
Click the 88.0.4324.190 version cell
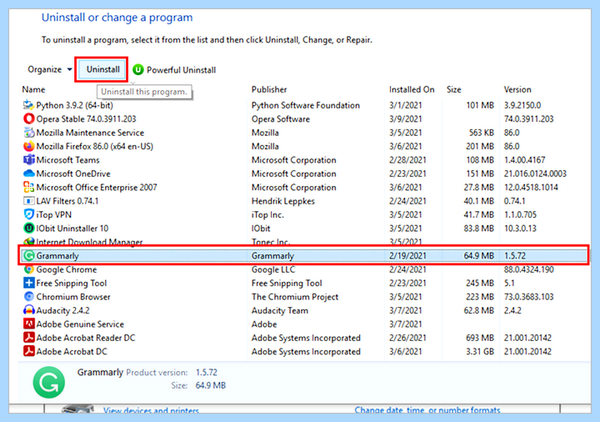pos(528,269)
